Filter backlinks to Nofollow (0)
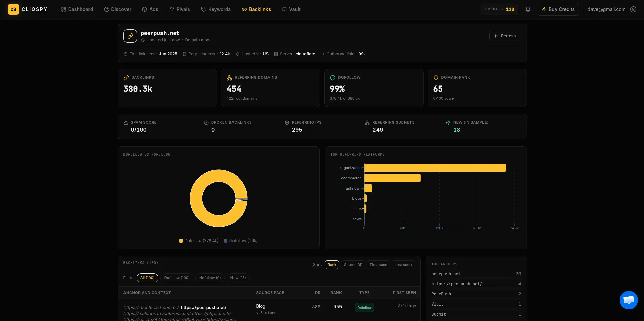 210,278
